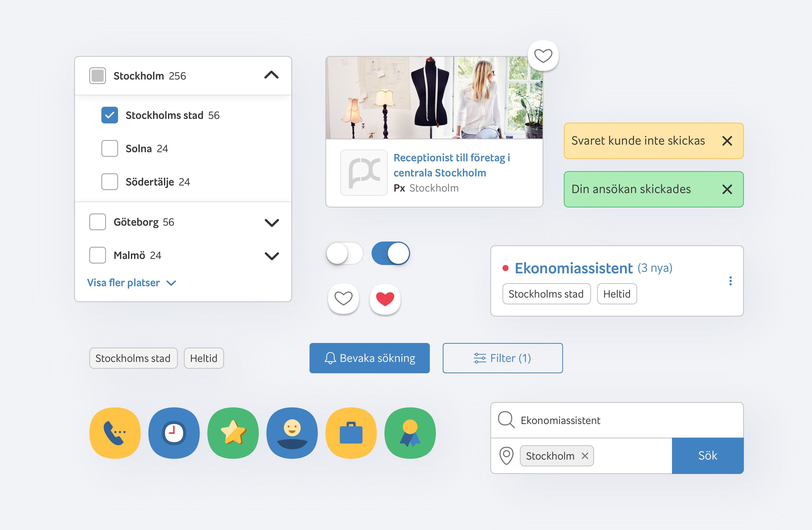Toggle the Stockholm 256 checkbox

[x=98, y=76]
